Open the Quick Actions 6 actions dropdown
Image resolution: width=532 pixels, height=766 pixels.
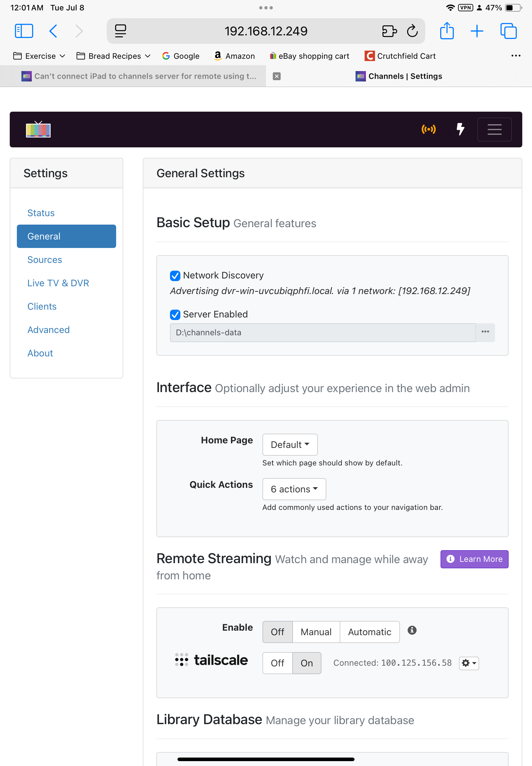[294, 489]
